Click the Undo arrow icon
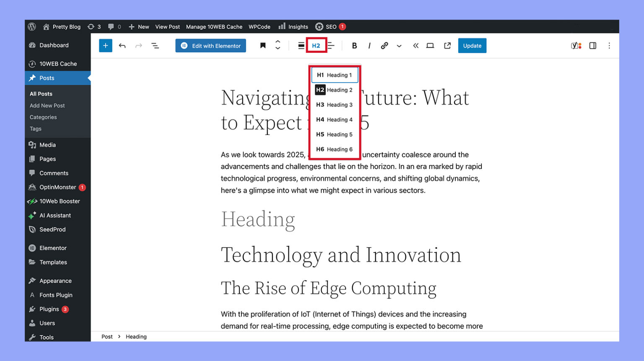 point(122,46)
